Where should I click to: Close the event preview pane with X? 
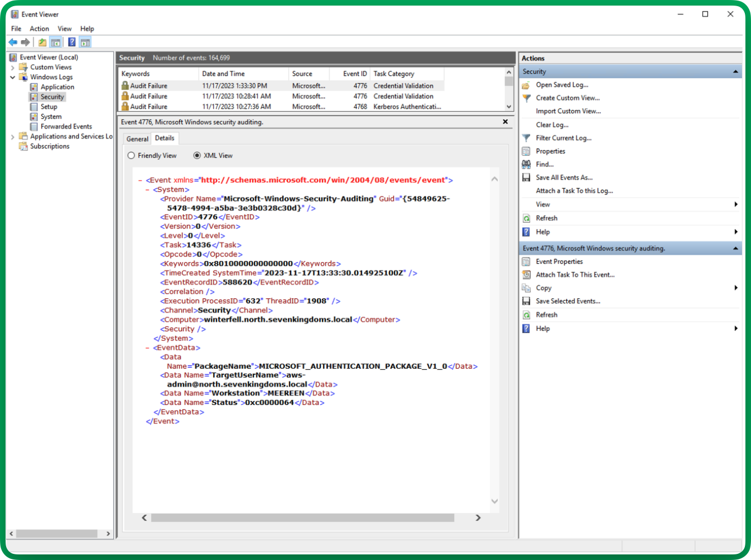click(505, 122)
